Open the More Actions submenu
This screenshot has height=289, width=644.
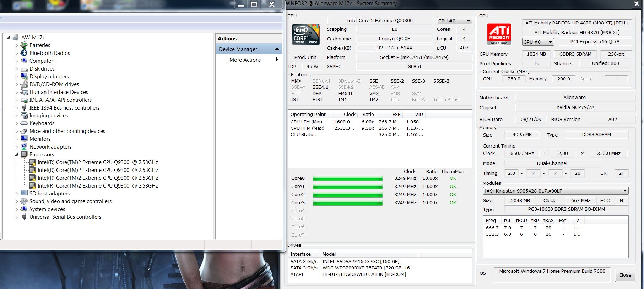[x=249, y=60]
